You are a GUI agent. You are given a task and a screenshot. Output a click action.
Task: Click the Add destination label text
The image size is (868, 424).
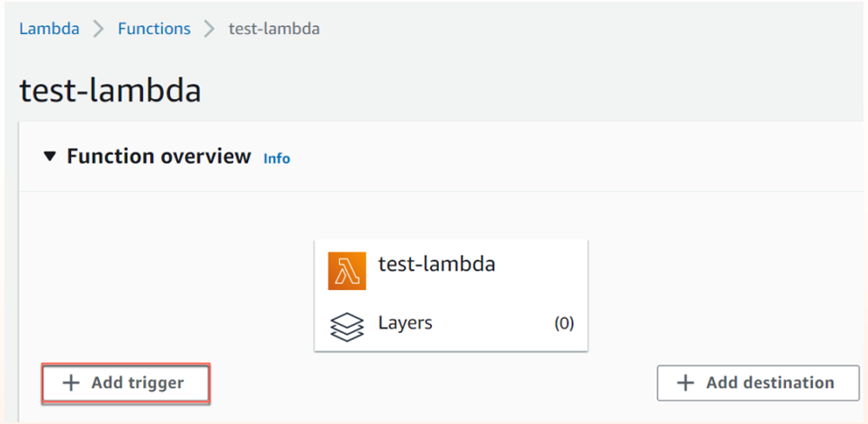(x=770, y=383)
